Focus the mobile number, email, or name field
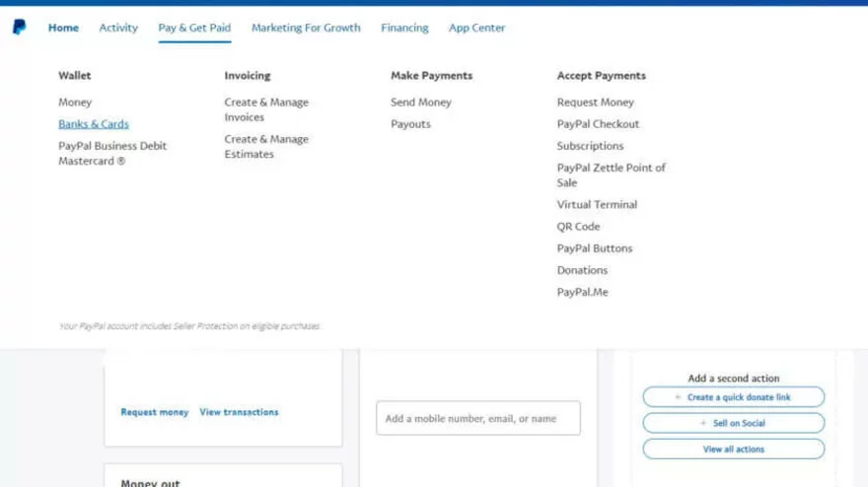Image resolution: width=868 pixels, height=487 pixels. click(x=478, y=418)
